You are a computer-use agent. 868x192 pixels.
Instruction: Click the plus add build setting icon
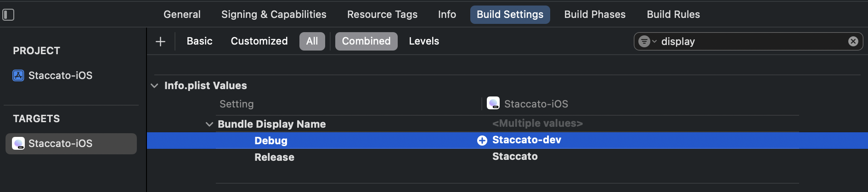pos(160,42)
